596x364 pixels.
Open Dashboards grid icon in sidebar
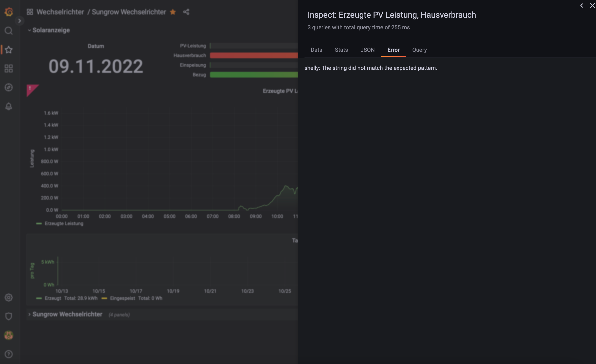point(9,69)
